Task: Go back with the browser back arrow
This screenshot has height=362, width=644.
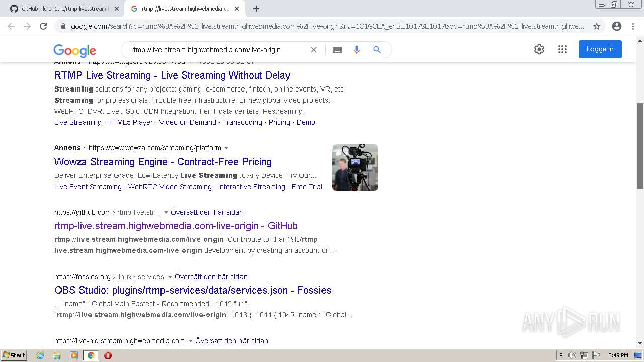Action: pyautogui.click(x=11, y=26)
